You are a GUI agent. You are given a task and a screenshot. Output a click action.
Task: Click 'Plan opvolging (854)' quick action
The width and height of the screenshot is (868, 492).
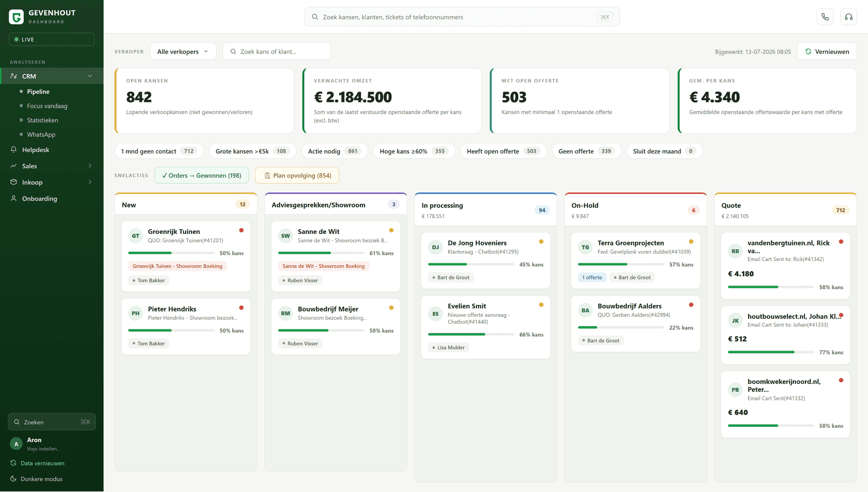(297, 176)
